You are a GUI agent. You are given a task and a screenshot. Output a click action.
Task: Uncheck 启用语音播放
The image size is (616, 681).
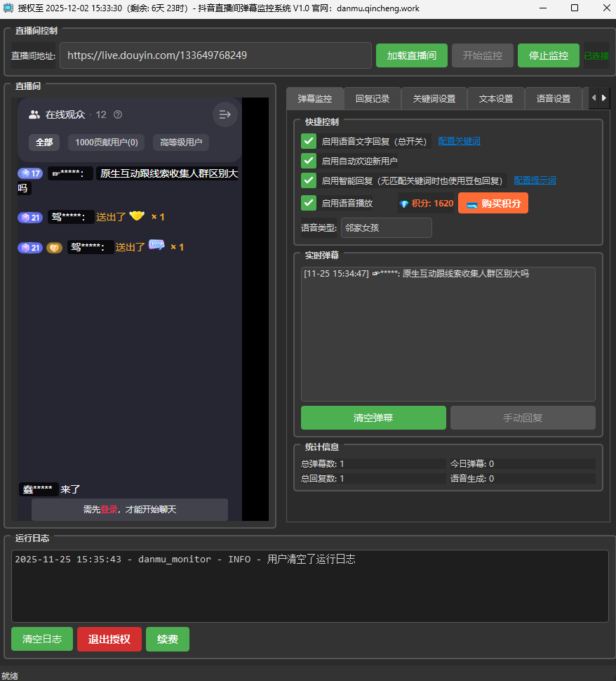coord(308,203)
